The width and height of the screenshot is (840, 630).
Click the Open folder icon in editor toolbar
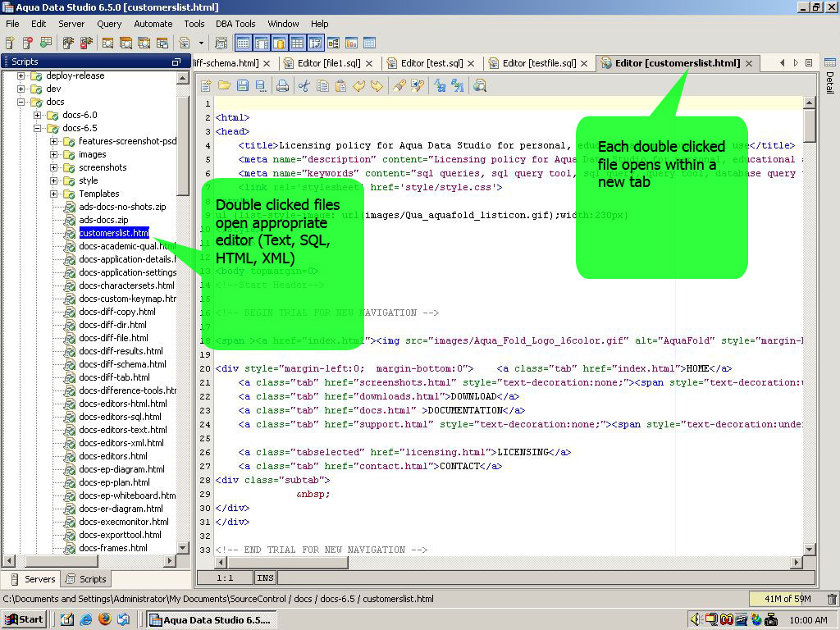(x=225, y=85)
